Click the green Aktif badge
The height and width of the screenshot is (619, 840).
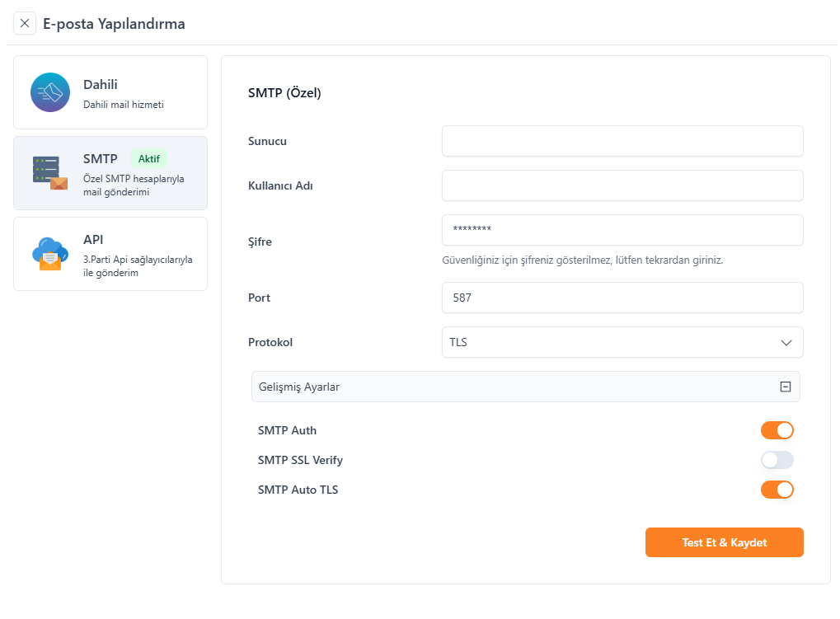click(149, 158)
